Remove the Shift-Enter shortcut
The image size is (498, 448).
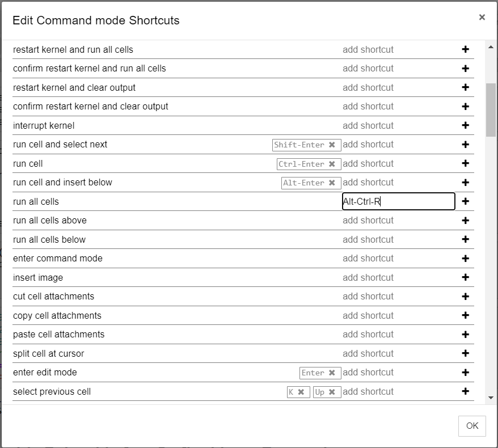tap(332, 145)
